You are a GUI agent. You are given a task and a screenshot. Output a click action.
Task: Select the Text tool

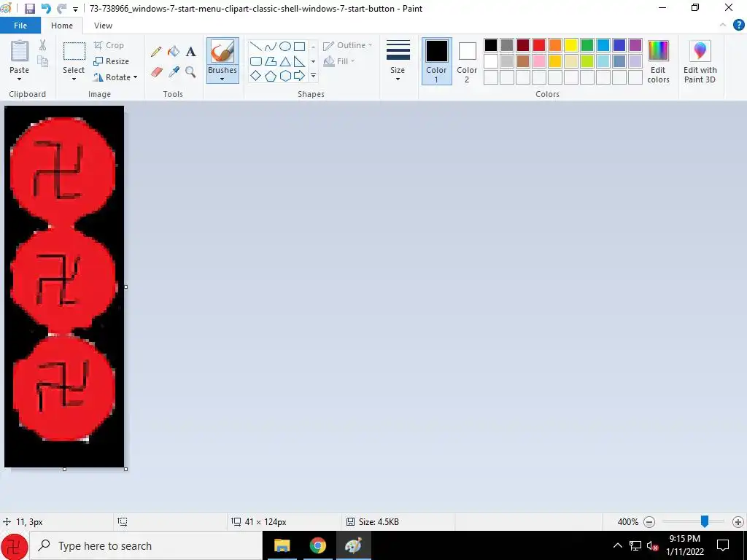[190, 52]
